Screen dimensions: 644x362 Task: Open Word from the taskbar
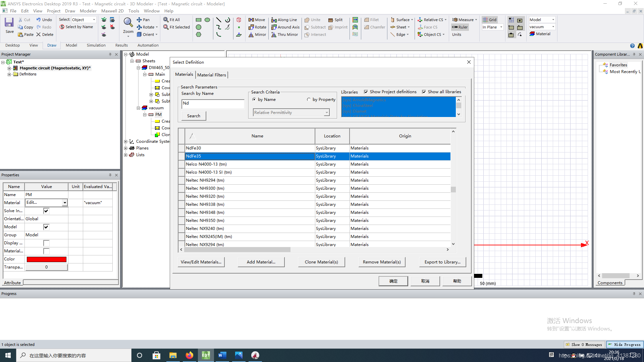(x=222, y=355)
